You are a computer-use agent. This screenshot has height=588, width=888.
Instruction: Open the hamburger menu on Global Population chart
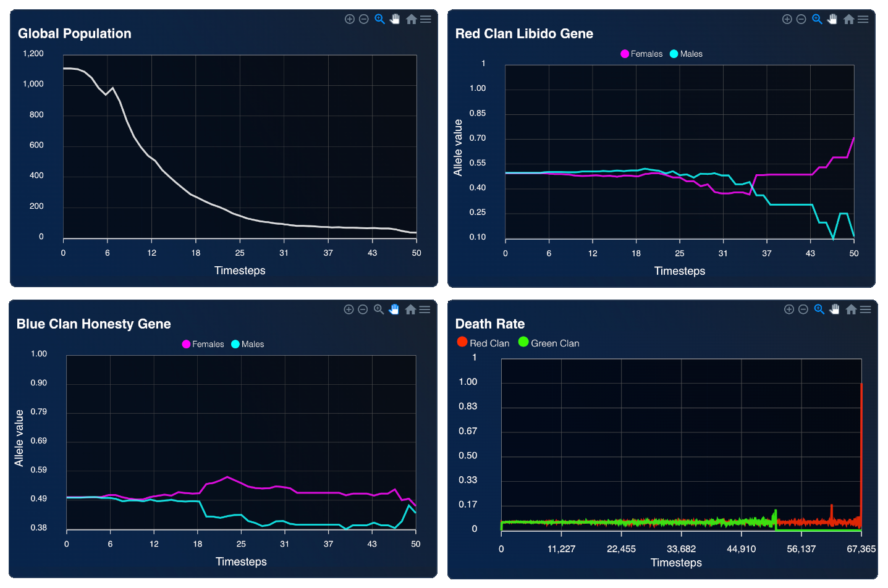(426, 19)
